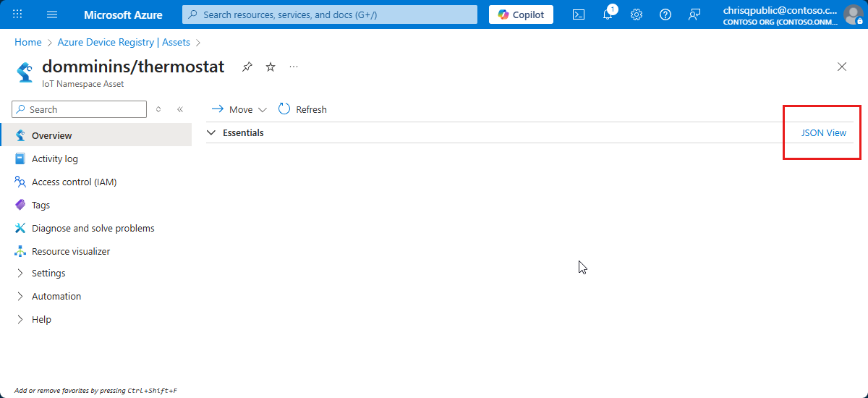Click the Refresh circular arrow icon
868x398 pixels.
pyautogui.click(x=284, y=109)
